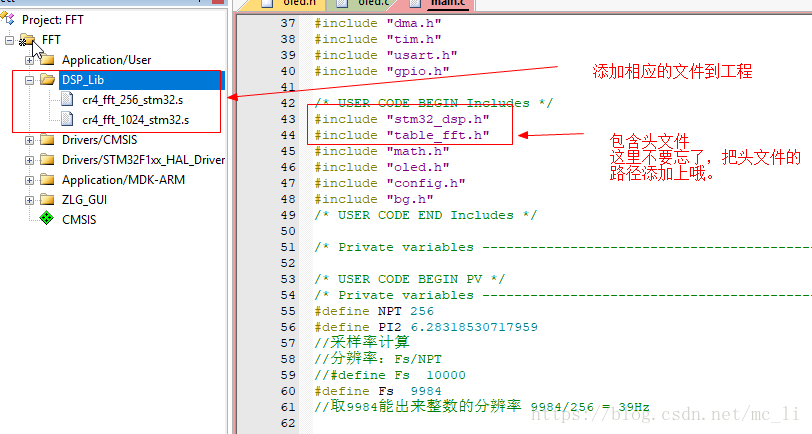812x434 pixels.
Task: Place cursor on #include "config.h" line
Action: tap(389, 183)
